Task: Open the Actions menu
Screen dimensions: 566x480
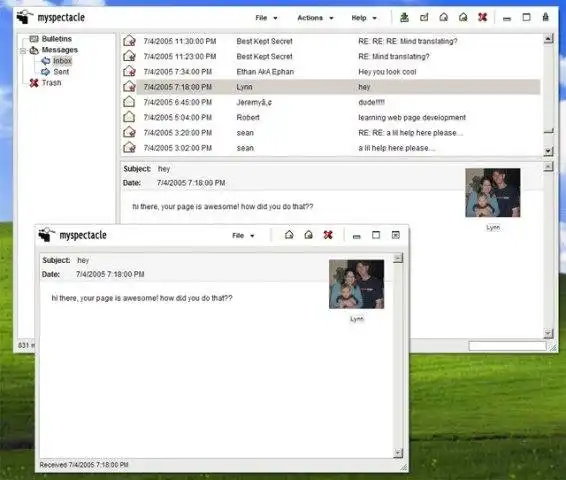Action: pos(315,18)
